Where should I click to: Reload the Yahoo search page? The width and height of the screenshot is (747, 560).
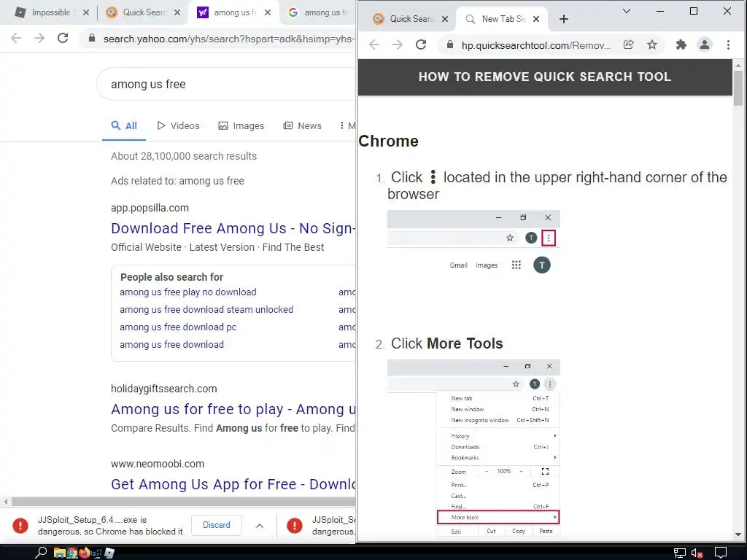click(x=63, y=38)
